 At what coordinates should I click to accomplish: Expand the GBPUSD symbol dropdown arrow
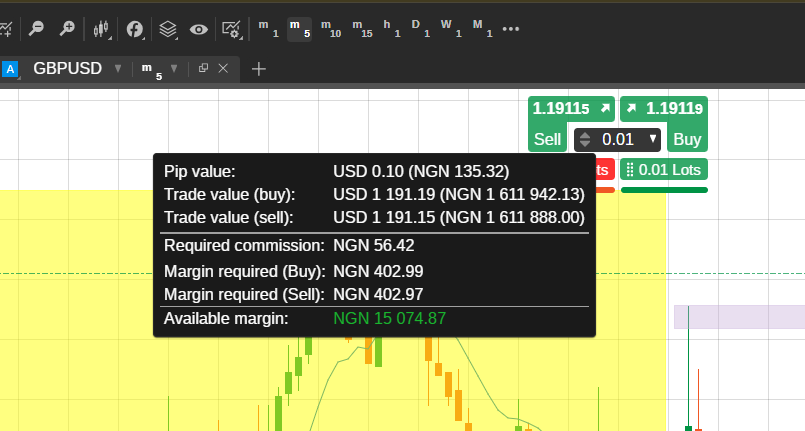(118, 68)
